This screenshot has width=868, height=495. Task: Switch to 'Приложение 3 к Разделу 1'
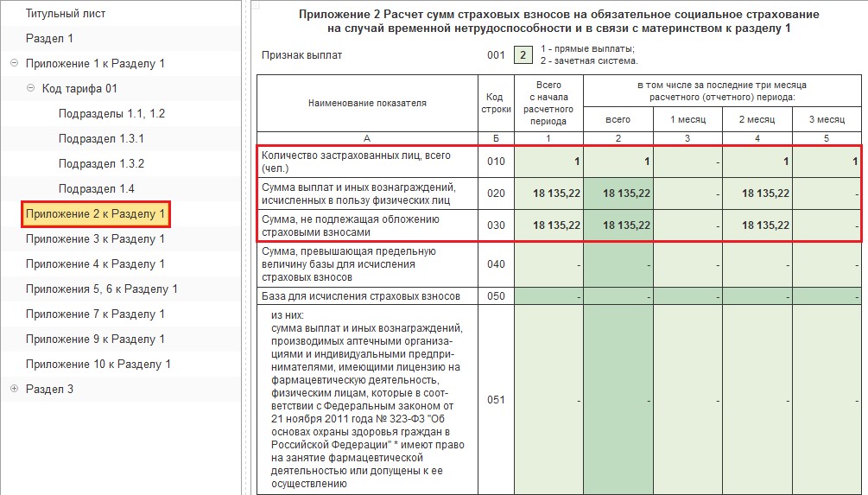click(95, 238)
